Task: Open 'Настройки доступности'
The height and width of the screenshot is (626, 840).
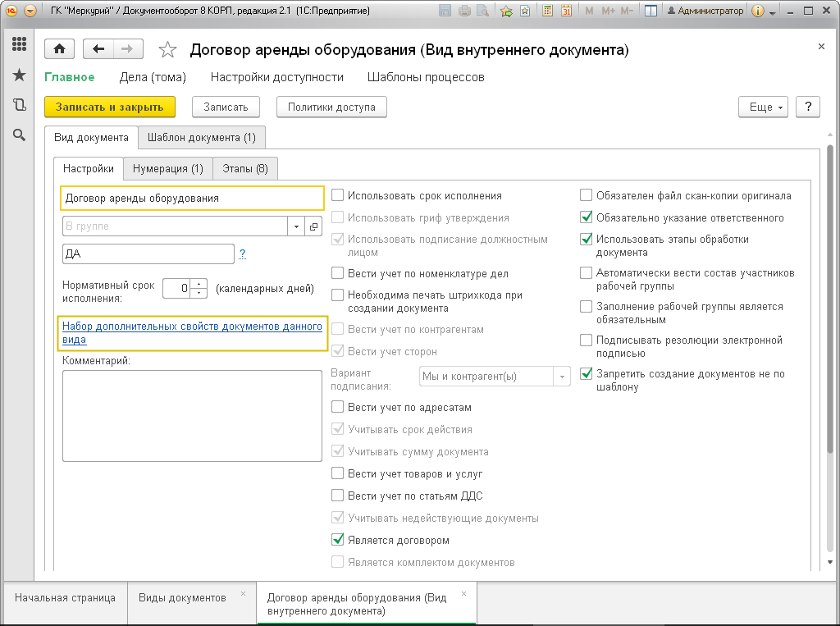Action: click(277, 77)
